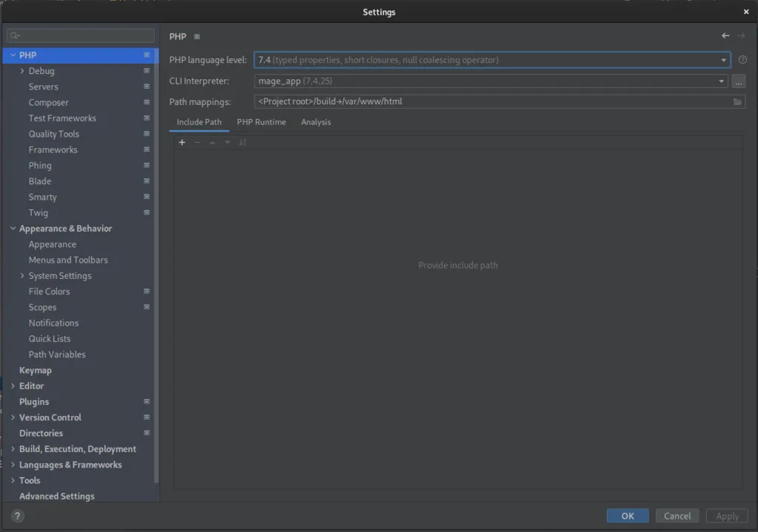This screenshot has width=758, height=532.
Task: Move include path down using arrow icon
Action: pyautogui.click(x=227, y=143)
